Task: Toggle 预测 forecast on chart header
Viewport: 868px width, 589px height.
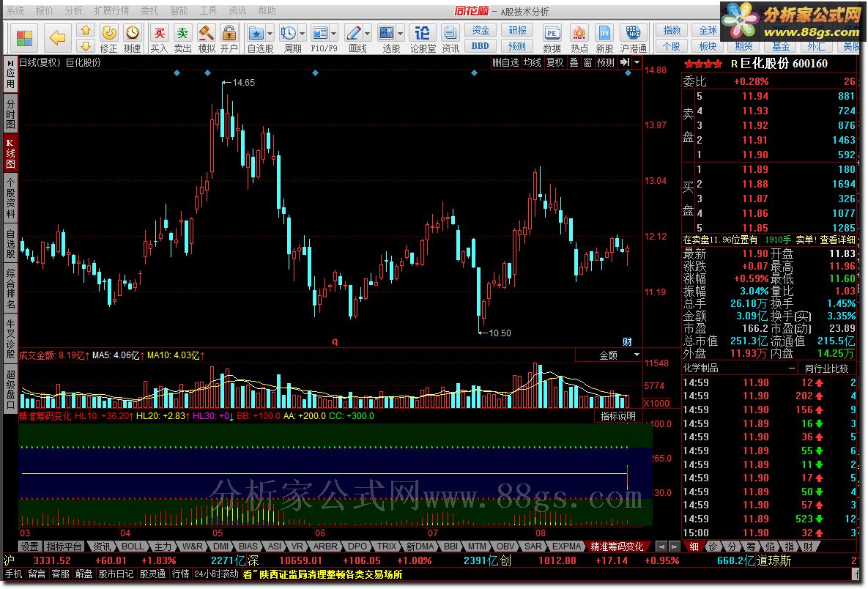Action: tap(606, 62)
